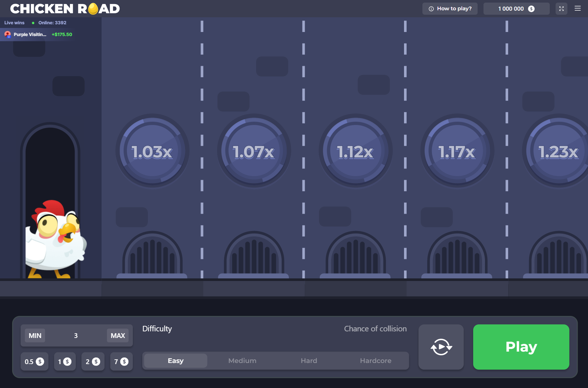Set bet to MIN
Viewport: 588px width, 388px height.
35,335
